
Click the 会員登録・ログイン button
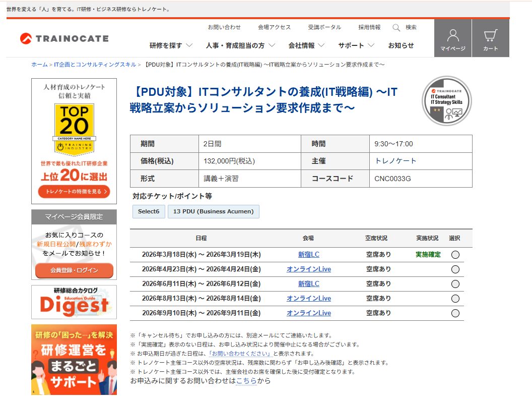(74, 270)
